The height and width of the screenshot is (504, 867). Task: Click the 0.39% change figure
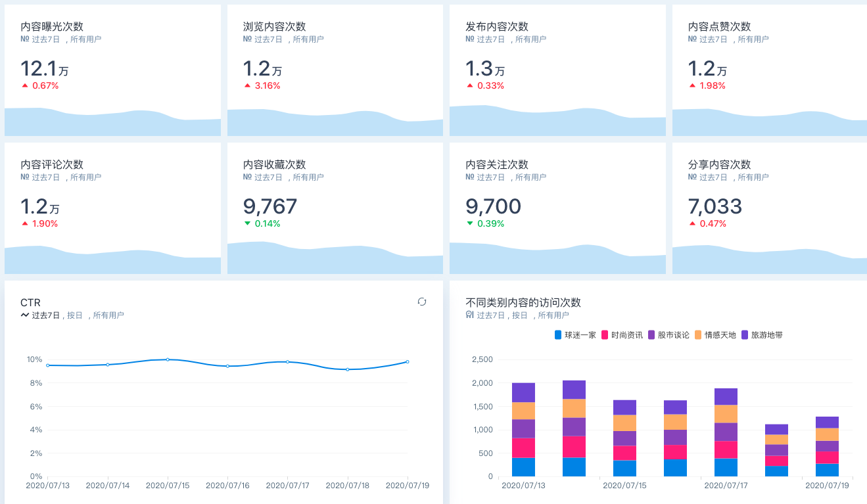click(491, 224)
